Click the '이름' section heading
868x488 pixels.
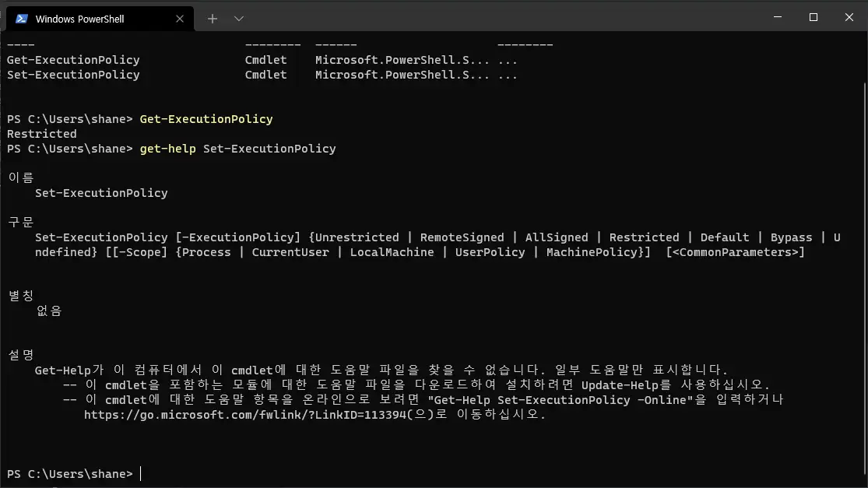pyautogui.click(x=21, y=177)
